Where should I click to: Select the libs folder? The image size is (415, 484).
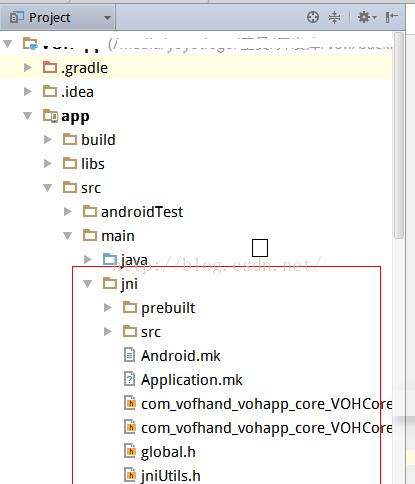pos(93,164)
